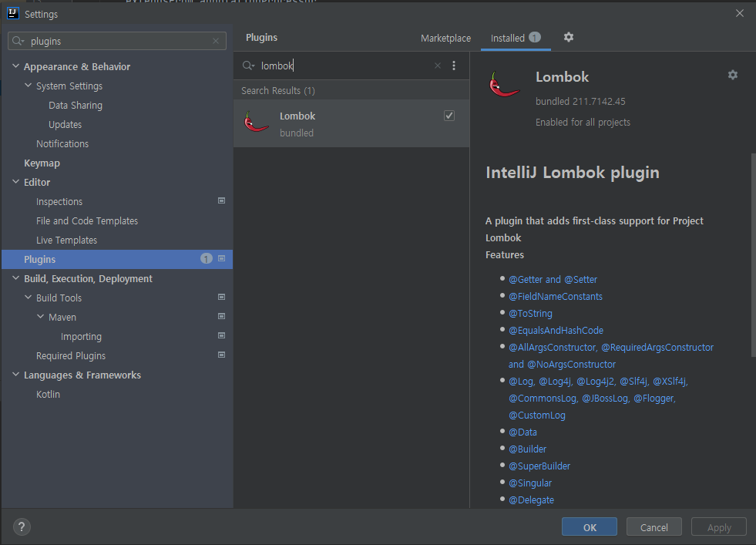Open the @SuperBuilder link

tap(539, 466)
